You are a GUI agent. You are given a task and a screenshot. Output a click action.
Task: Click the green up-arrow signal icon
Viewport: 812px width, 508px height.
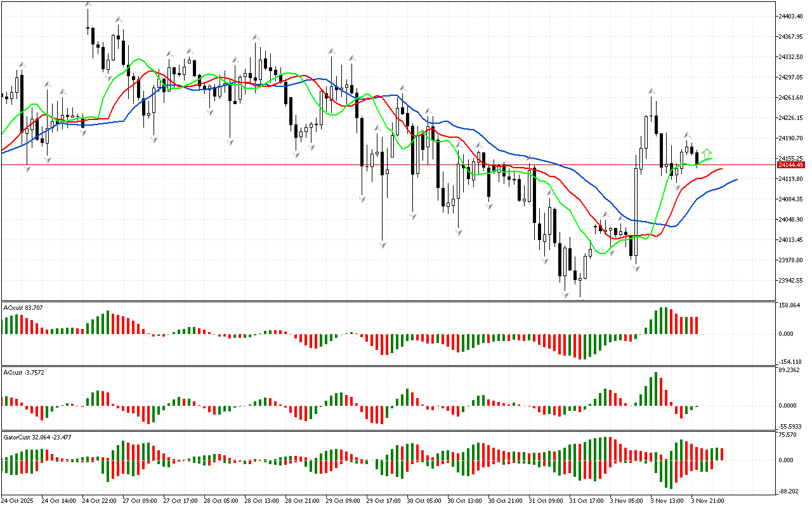click(707, 153)
